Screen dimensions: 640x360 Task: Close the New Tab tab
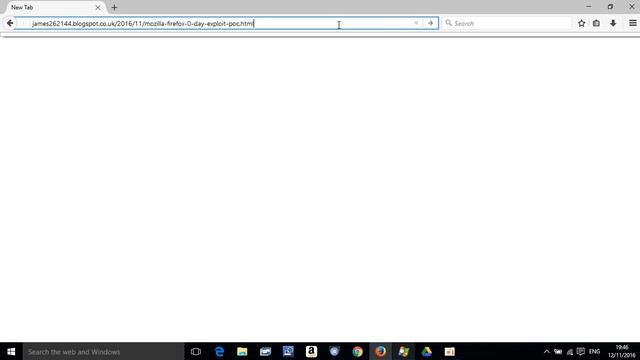pos(98,7)
